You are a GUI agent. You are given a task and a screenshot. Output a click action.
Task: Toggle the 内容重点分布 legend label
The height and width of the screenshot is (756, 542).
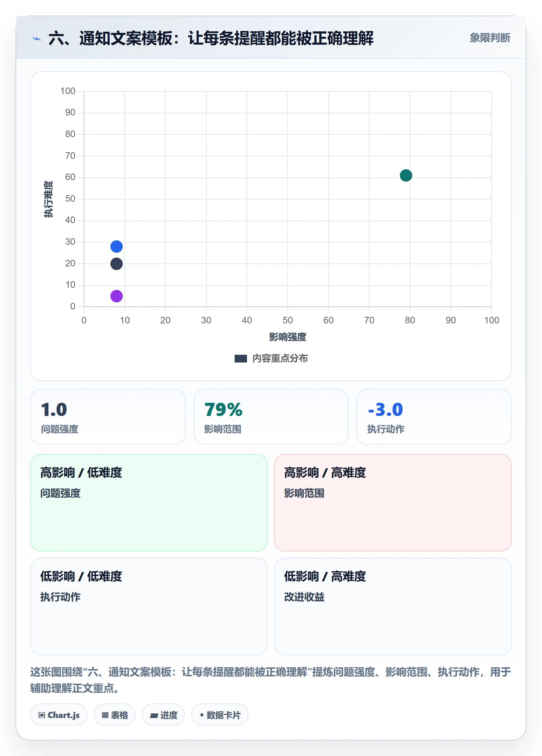click(x=280, y=359)
